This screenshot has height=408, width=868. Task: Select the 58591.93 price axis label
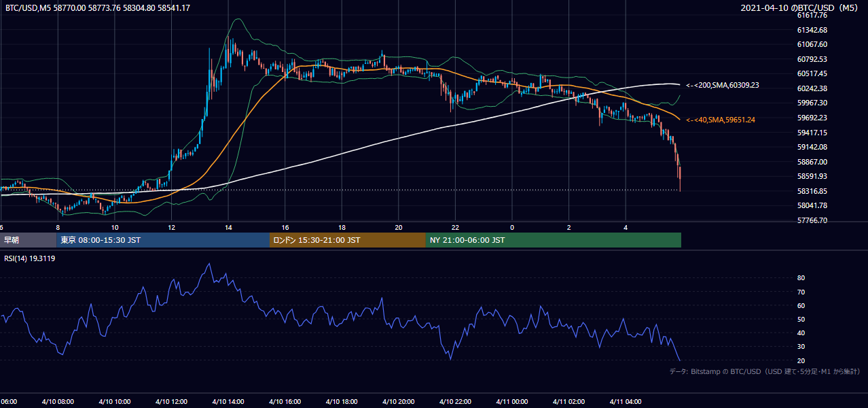click(x=812, y=176)
